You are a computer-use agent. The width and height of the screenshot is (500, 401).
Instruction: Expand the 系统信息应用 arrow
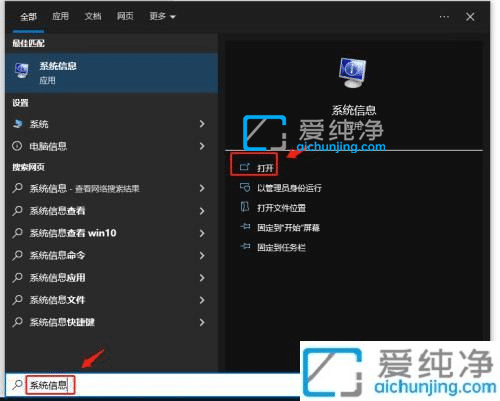pyautogui.click(x=202, y=278)
